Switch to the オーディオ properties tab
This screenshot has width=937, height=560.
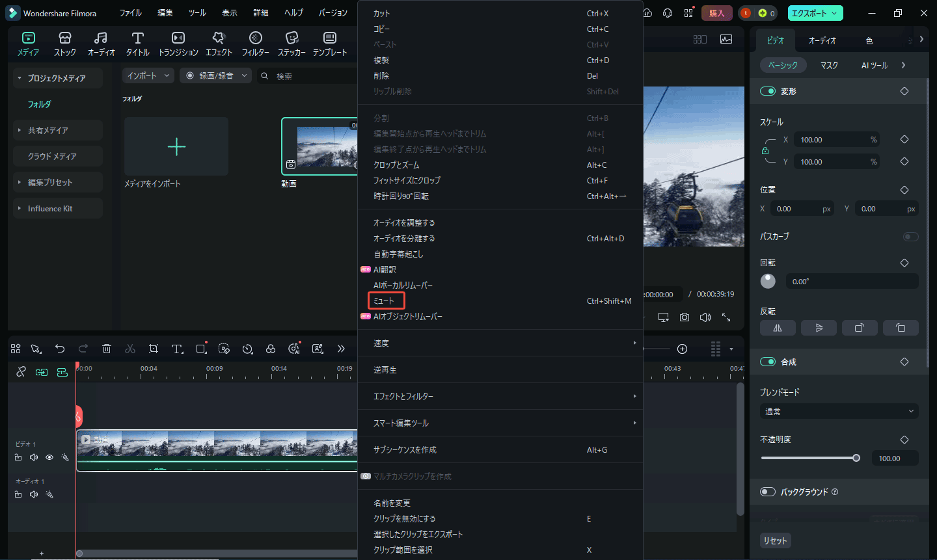click(822, 40)
